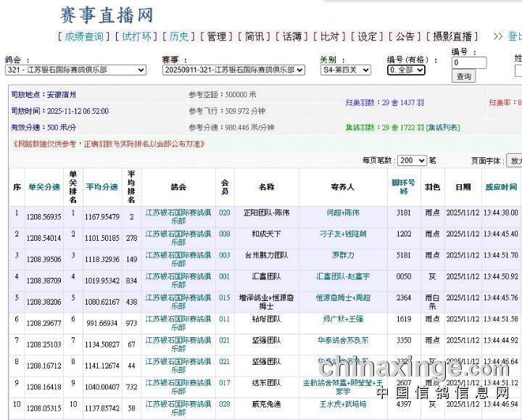The image size is (522, 420).
Task: Expand the 鸽会 club dropdown
Action: 75,70
